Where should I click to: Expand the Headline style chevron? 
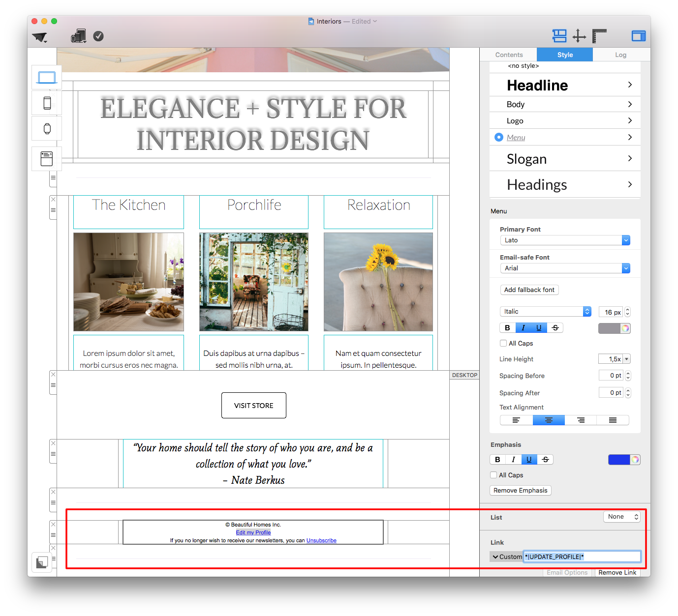click(x=630, y=85)
